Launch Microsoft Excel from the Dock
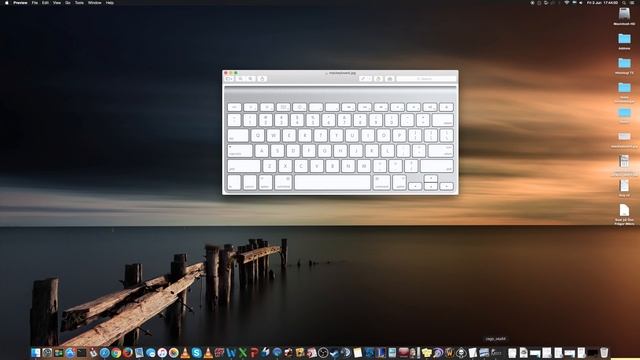Viewport: 640px width, 360px height. [242, 352]
